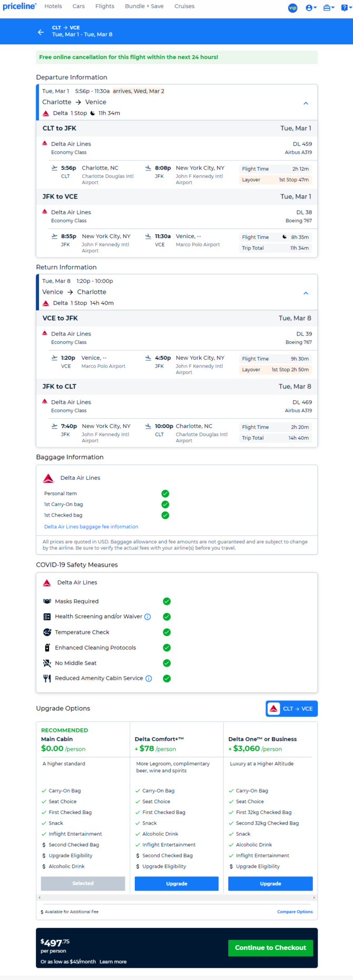This screenshot has width=353, height=980.
Task: Open the Hotels menu item
Action: click(x=53, y=6)
